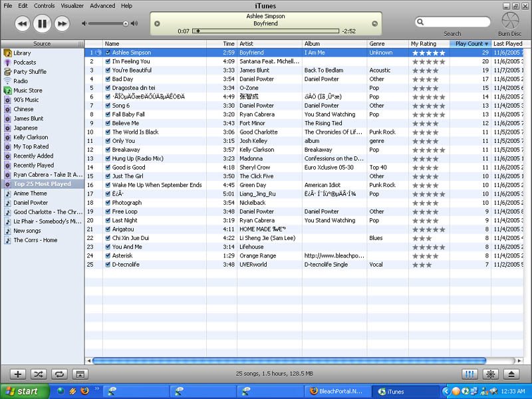Sort by Play Count column header
Screen dimensions: 532x399
click(470, 44)
